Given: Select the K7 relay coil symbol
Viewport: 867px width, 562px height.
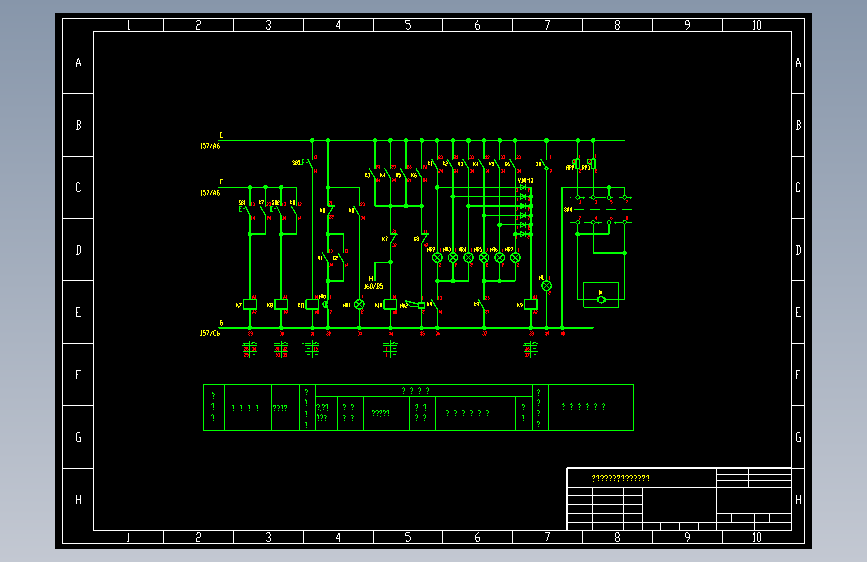Looking at the screenshot, I should tap(250, 304).
